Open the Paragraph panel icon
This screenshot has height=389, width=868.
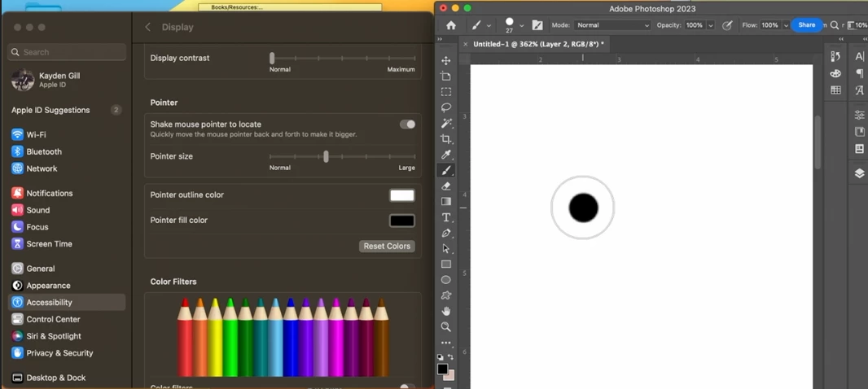coord(859,73)
